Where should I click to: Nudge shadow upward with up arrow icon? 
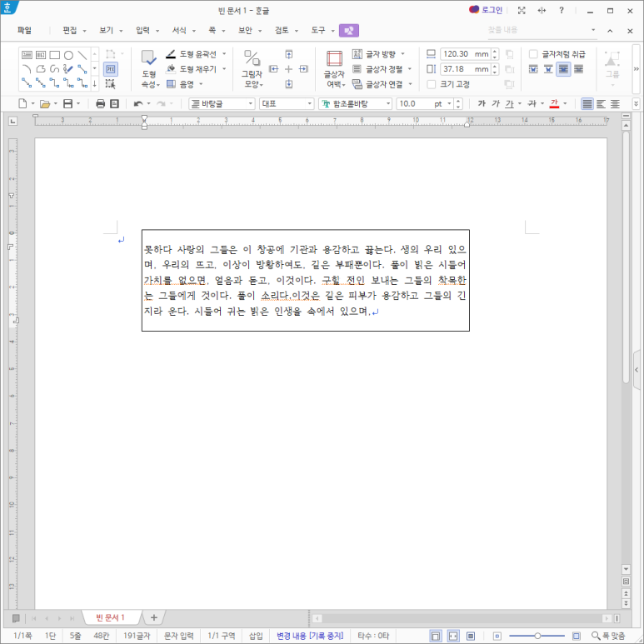pos(289,54)
